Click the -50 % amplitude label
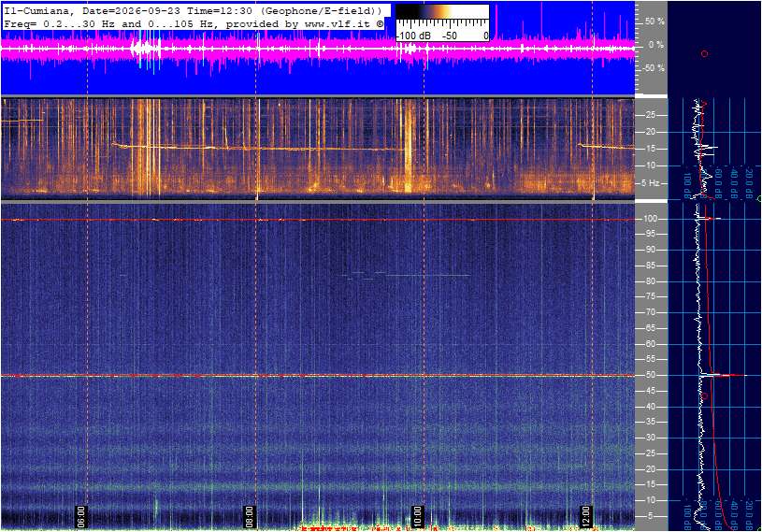The height and width of the screenshot is (532, 762). [x=653, y=67]
